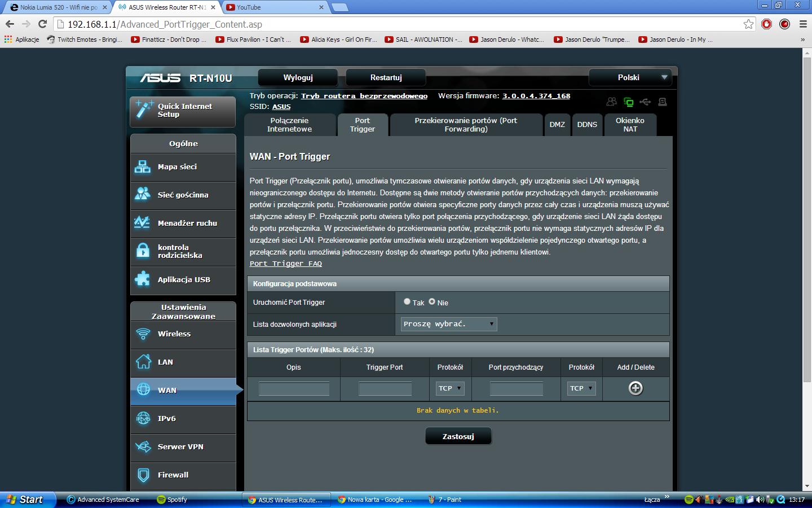
Task: Open the Chrome hamburger menu
Action: tap(803, 24)
